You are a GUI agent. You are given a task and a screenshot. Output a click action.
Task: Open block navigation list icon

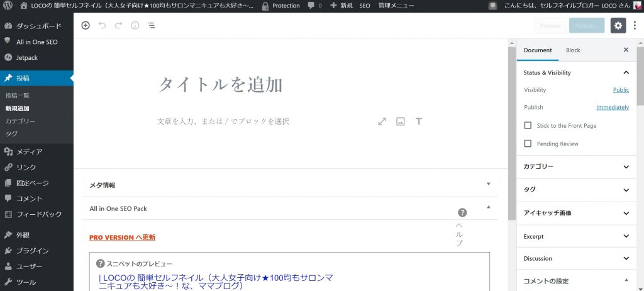[x=152, y=26]
